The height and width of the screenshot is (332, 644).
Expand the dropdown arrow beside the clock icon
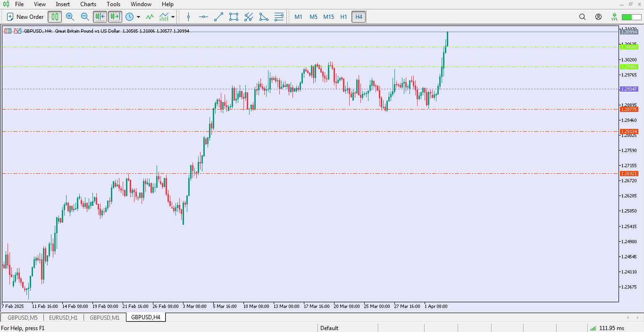[x=138, y=17]
